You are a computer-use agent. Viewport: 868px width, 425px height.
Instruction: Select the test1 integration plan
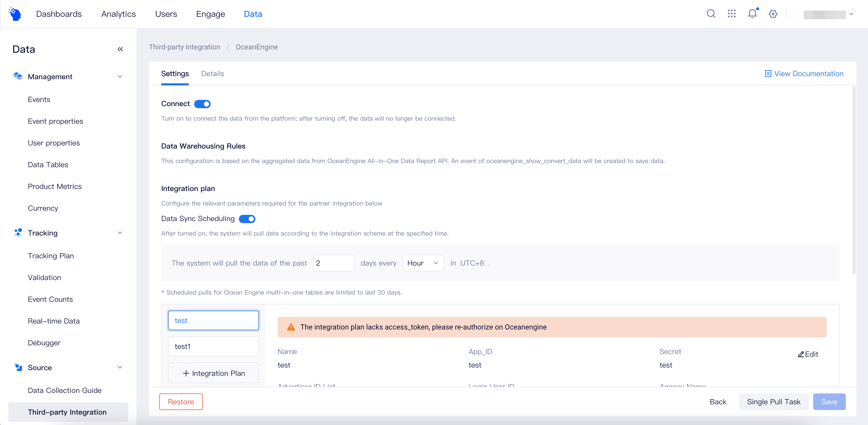coord(213,346)
